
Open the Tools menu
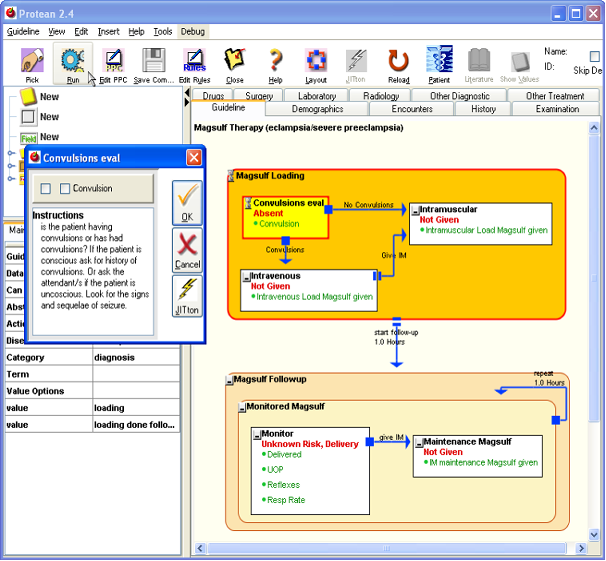click(162, 32)
